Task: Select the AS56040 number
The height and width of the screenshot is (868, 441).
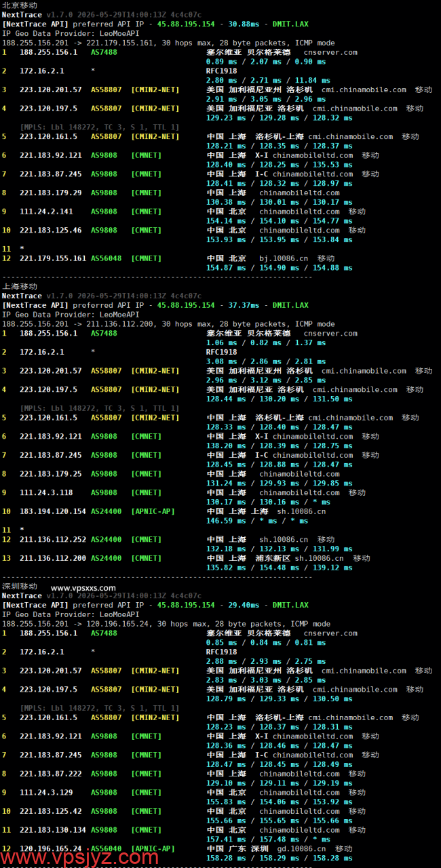Action: (107, 848)
